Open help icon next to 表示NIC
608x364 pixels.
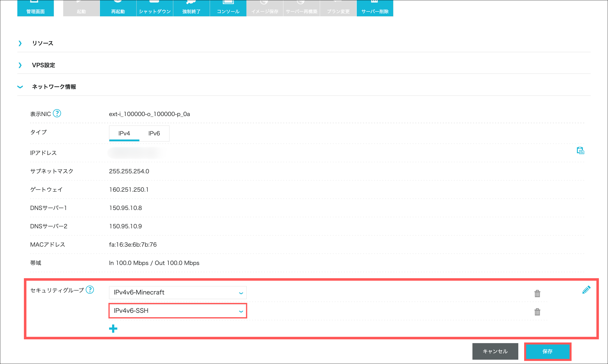57,113
